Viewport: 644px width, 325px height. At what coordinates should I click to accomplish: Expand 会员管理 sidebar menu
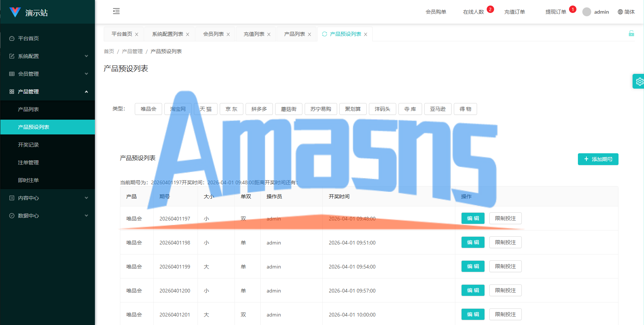(x=48, y=74)
